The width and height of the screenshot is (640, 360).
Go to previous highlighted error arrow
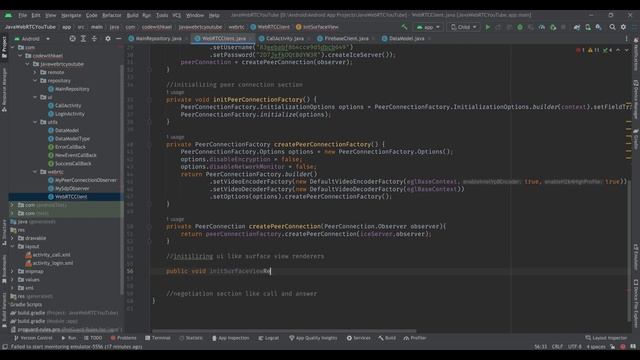[x=618, y=50]
